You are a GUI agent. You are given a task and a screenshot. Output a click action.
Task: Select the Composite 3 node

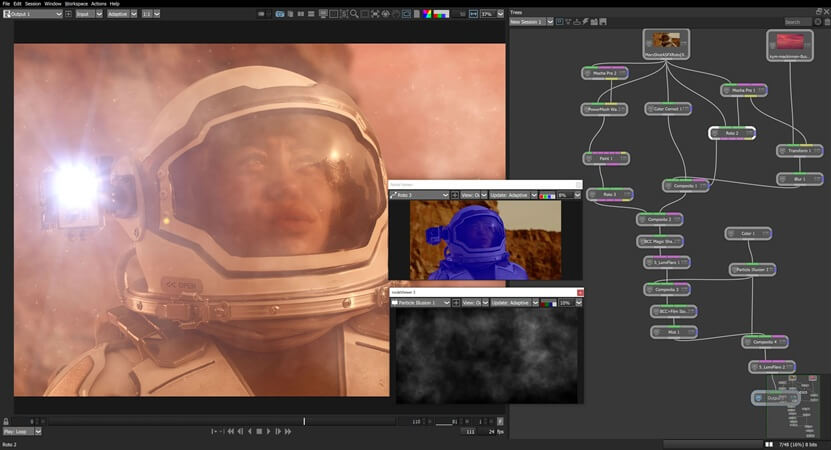[x=667, y=289]
